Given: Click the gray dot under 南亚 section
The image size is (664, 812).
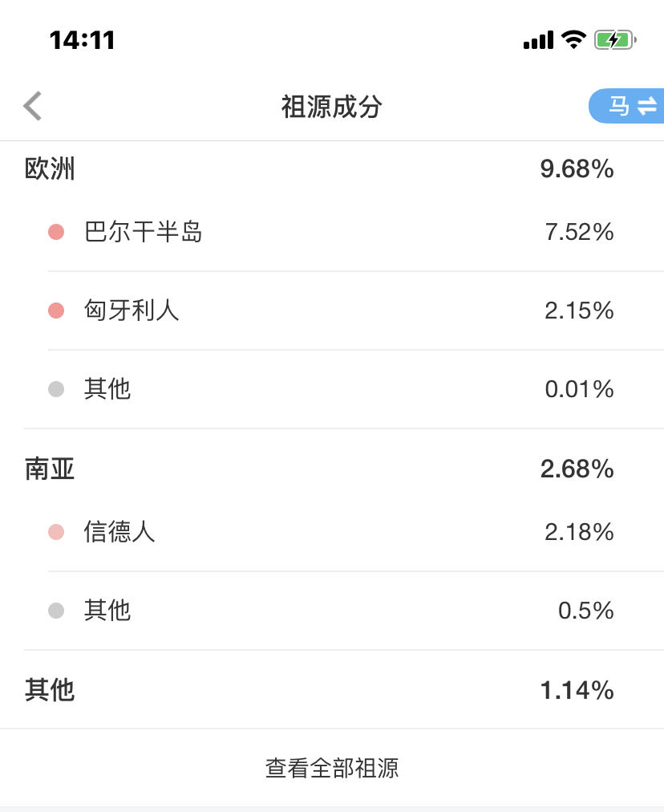Looking at the screenshot, I should click(56, 611).
